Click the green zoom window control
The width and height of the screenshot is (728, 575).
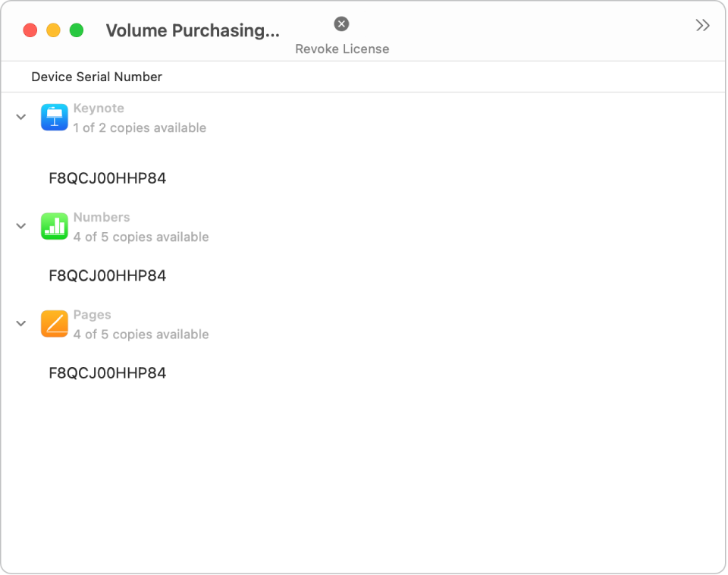tap(75, 30)
